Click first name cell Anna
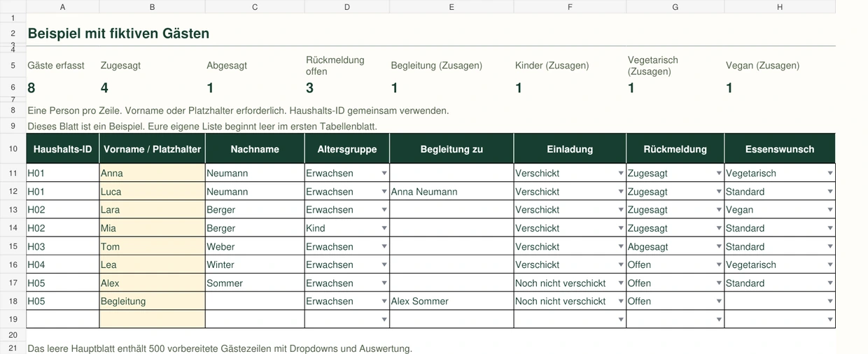This screenshot has height=354, width=868. click(152, 173)
